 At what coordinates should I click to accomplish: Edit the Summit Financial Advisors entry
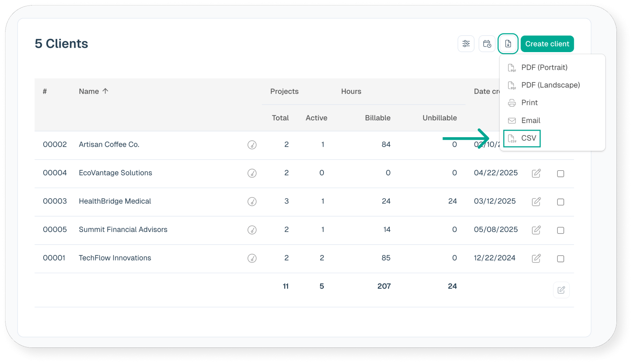536,230
